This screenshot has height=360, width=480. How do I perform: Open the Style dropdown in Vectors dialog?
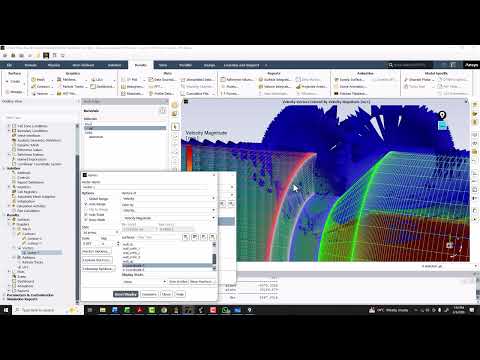pyautogui.click(x=100, y=232)
